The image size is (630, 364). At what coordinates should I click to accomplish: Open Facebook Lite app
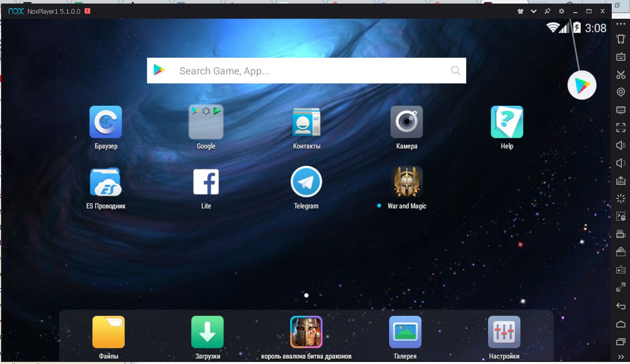pos(206,182)
